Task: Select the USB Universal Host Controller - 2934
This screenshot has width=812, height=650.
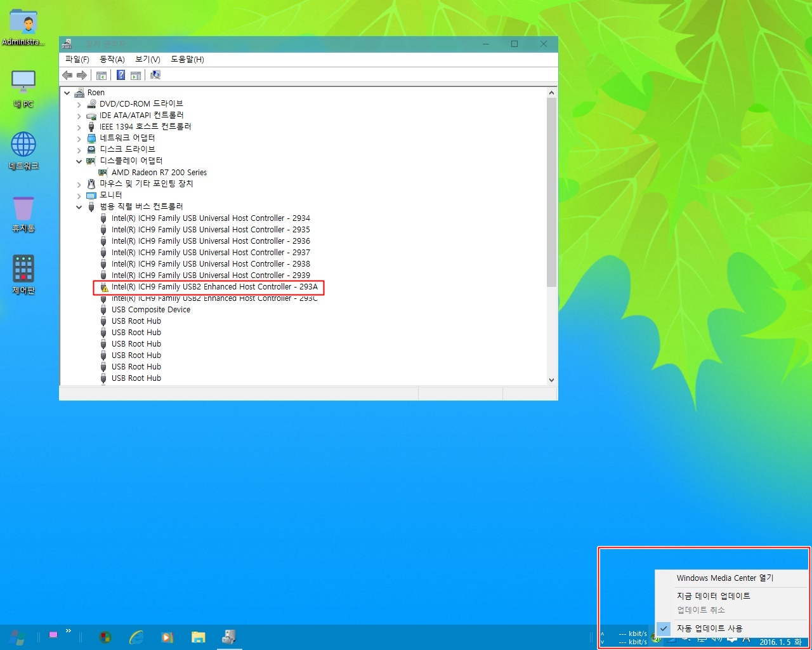Action: [211, 218]
